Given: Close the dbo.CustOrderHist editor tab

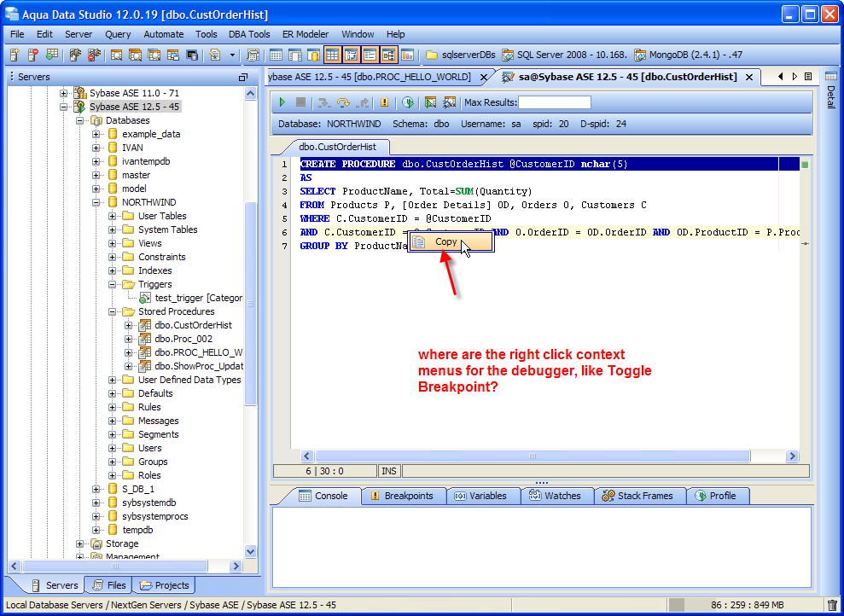Looking at the screenshot, I should [x=748, y=77].
